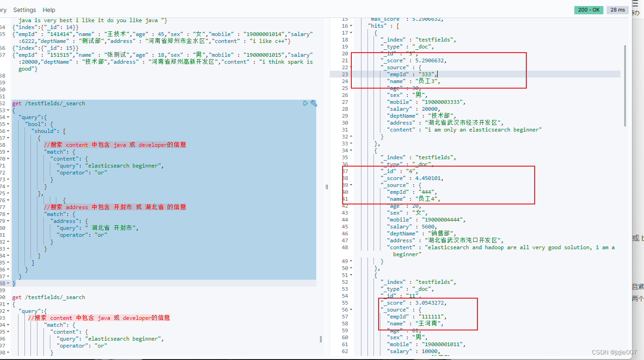The image size is (644, 360).
Task: Open the Settings menu
Action: pyautogui.click(x=24, y=10)
